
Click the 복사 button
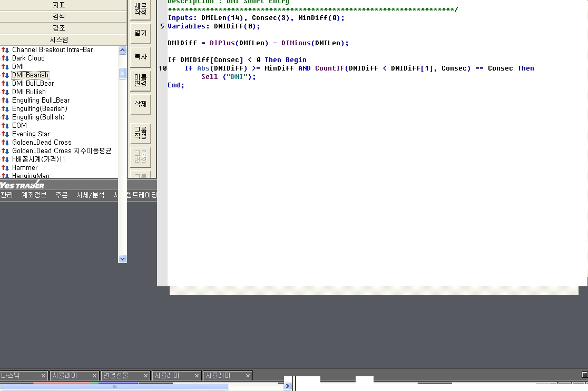[141, 57]
